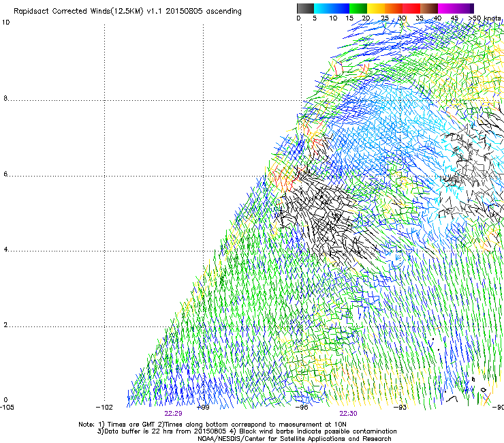Click the 'Rapidscat Corrected Winds(12.5KM)' title text
This screenshot has width=504, height=443.
(x=78, y=12)
